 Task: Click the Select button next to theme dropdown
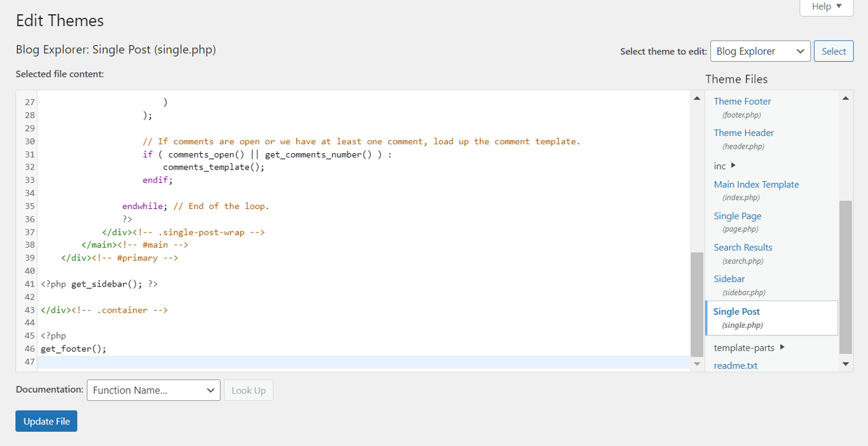point(833,51)
